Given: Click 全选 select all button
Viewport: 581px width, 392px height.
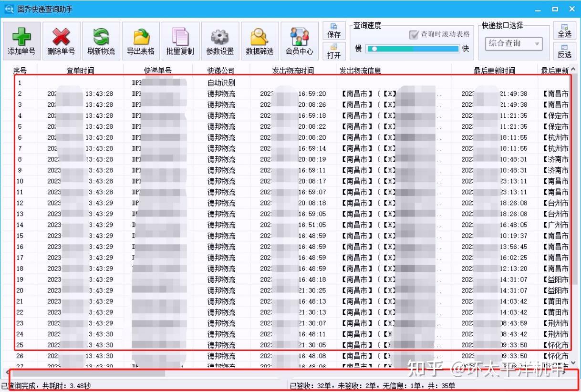Looking at the screenshot, I should pyautogui.click(x=564, y=31).
